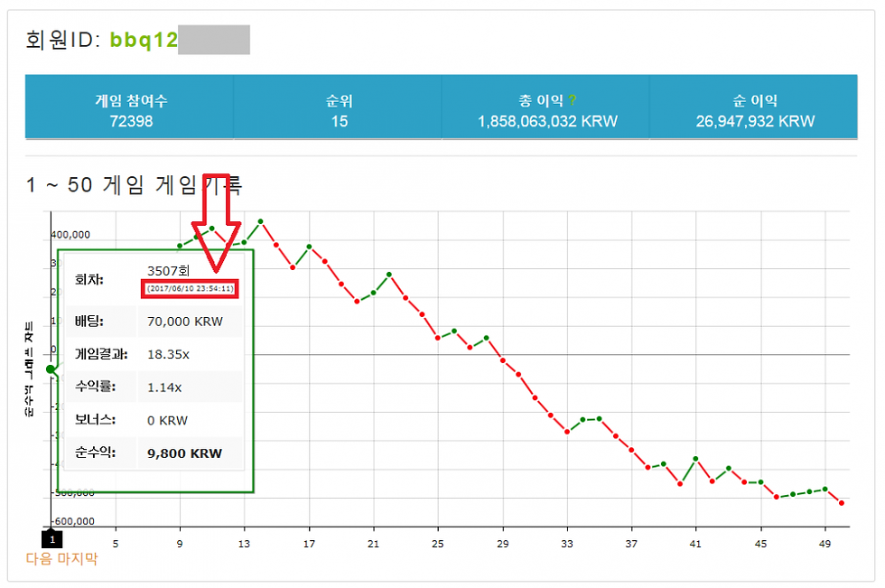Select the red chart point at game 25
Screen dimensions: 885x588
coord(438,338)
